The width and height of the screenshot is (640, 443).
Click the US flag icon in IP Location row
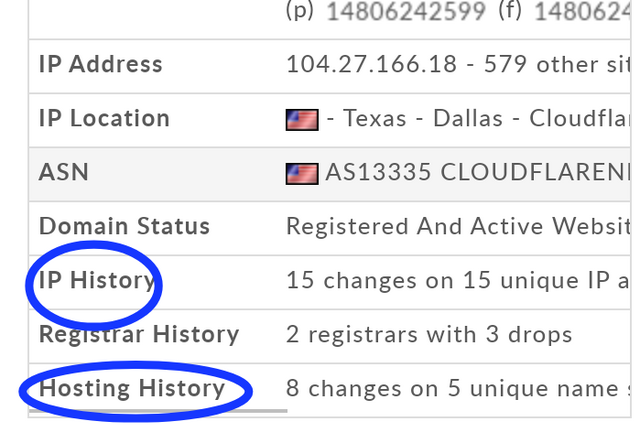[302, 120]
